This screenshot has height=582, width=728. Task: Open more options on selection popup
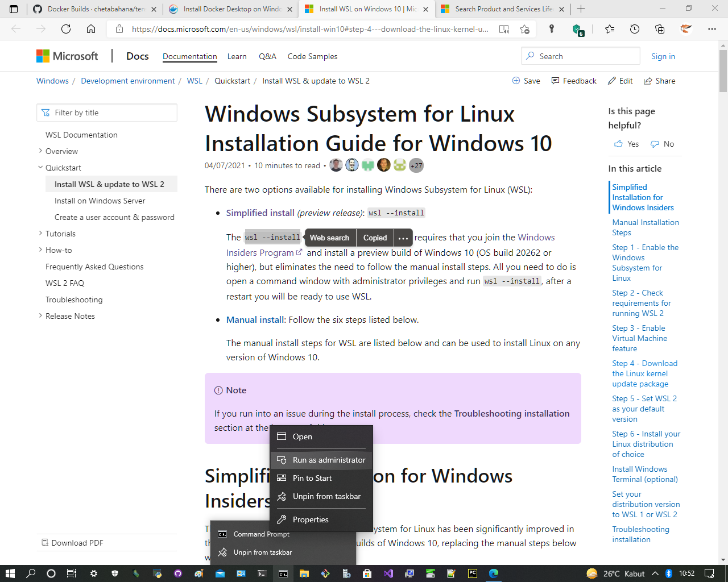coord(403,238)
